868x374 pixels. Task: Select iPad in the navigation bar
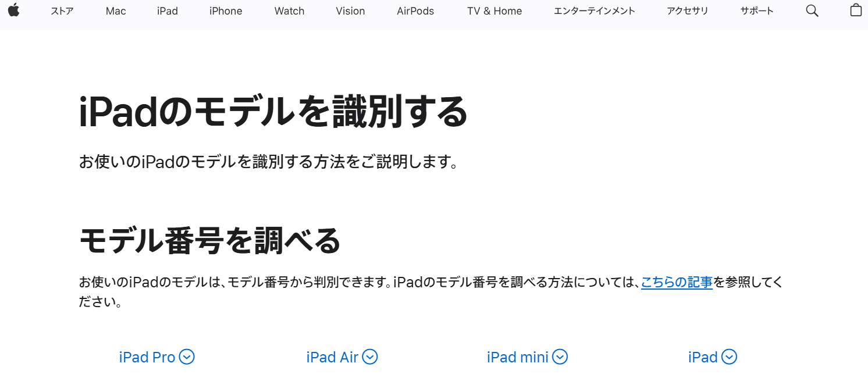pyautogui.click(x=168, y=11)
